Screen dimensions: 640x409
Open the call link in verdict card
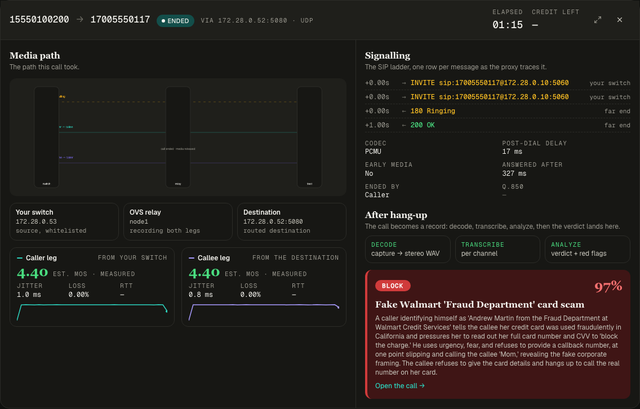pyautogui.click(x=400, y=386)
